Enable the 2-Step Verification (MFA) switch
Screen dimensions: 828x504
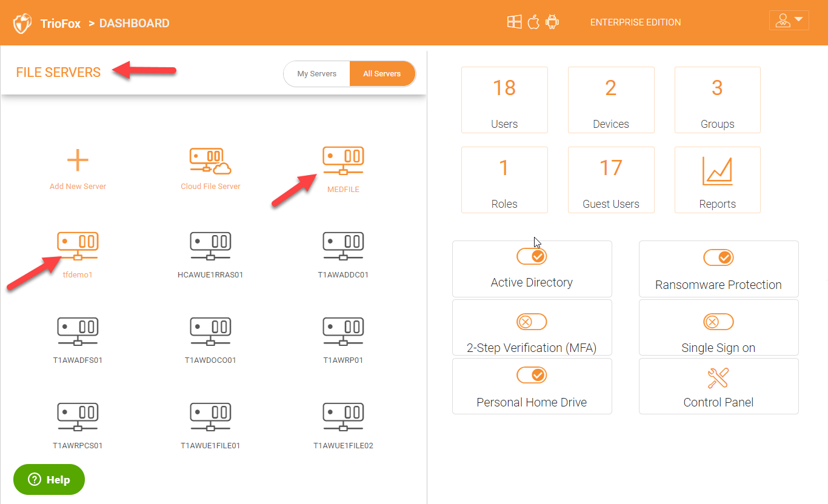tap(532, 322)
